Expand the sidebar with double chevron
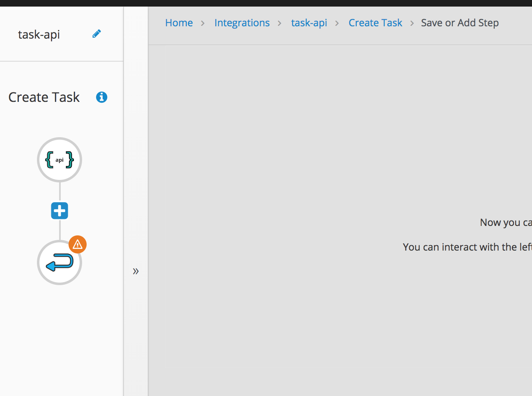The height and width of the screenshot is (396, 532). [136, 271]
